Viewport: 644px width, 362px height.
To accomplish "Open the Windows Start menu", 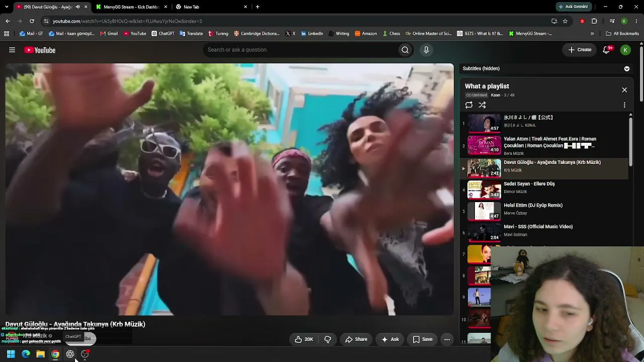I will tap(11, 354).
